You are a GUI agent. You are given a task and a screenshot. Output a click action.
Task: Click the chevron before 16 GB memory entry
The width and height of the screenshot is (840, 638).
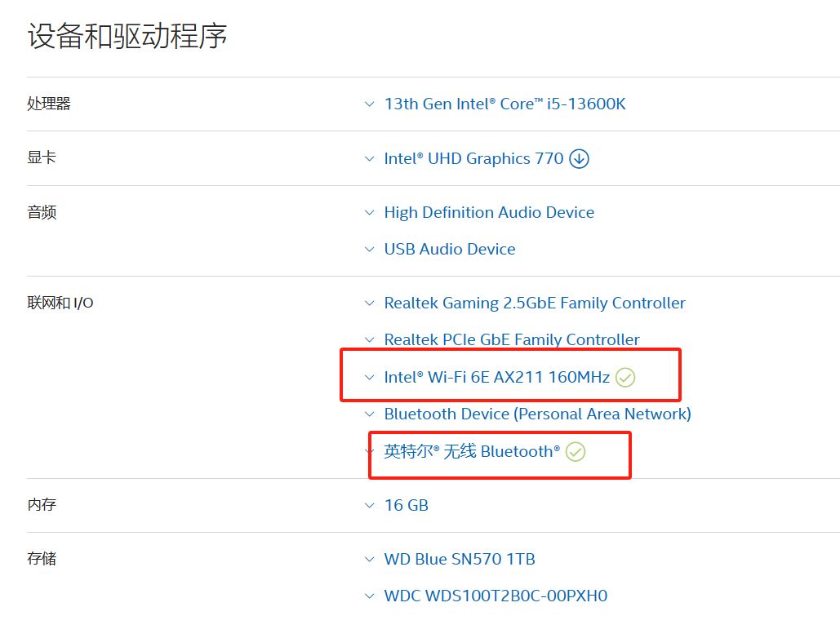click(x=369, y=505)
